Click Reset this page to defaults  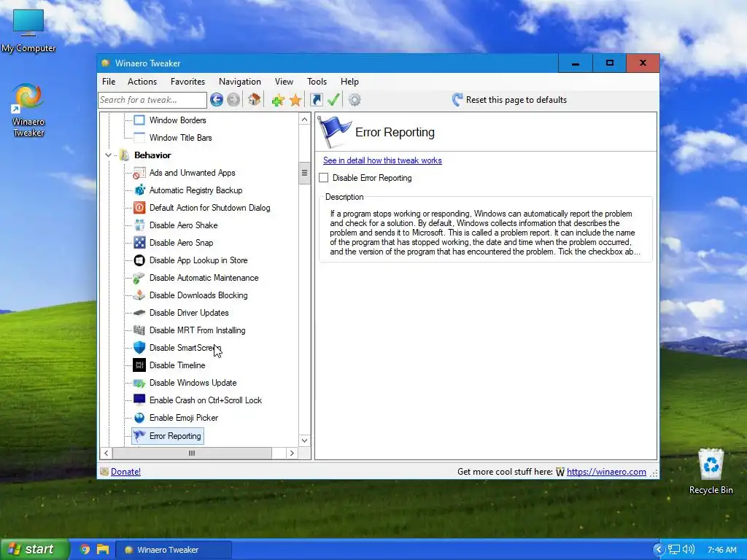(x=508, y=99)
